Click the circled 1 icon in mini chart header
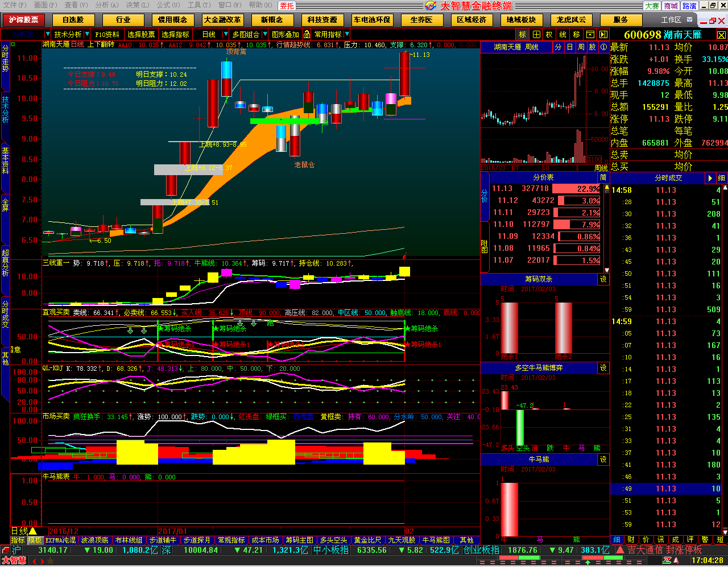Viewport: 728px width, 567px height. [x=603, y=47]
